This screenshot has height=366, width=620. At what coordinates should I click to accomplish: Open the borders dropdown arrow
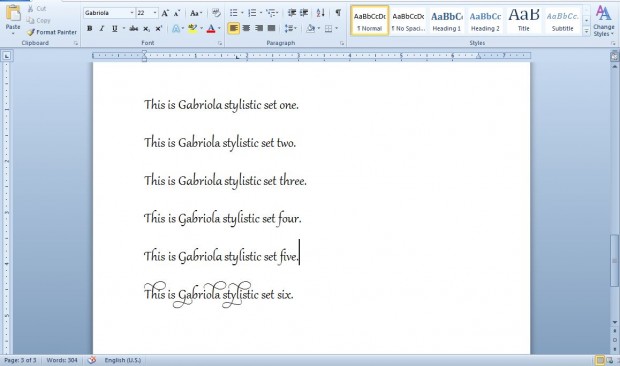336,28
